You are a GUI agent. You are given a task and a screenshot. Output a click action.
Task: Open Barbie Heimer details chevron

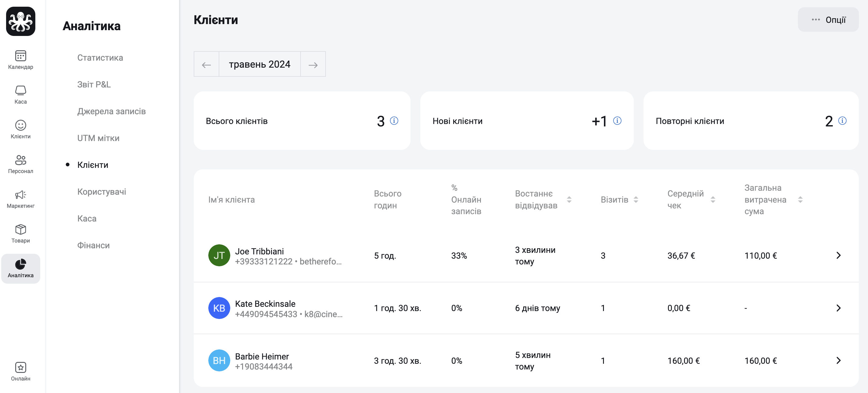(x=839, y=361)
